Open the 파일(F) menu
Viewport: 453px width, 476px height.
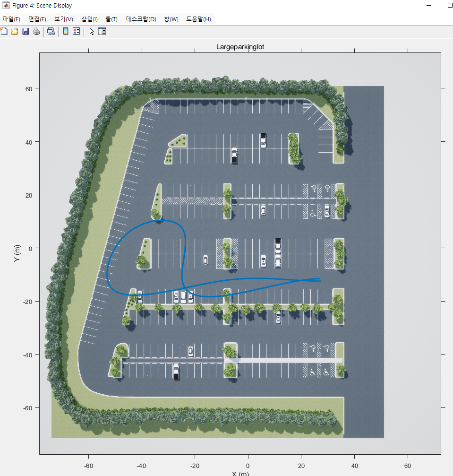pos(11,19)
